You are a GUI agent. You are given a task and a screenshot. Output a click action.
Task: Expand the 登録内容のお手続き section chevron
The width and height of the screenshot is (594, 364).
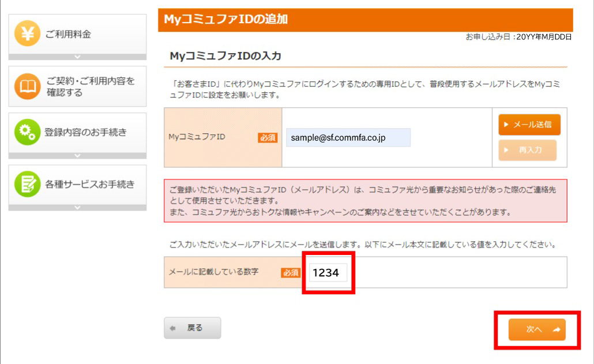coord(77,156)
